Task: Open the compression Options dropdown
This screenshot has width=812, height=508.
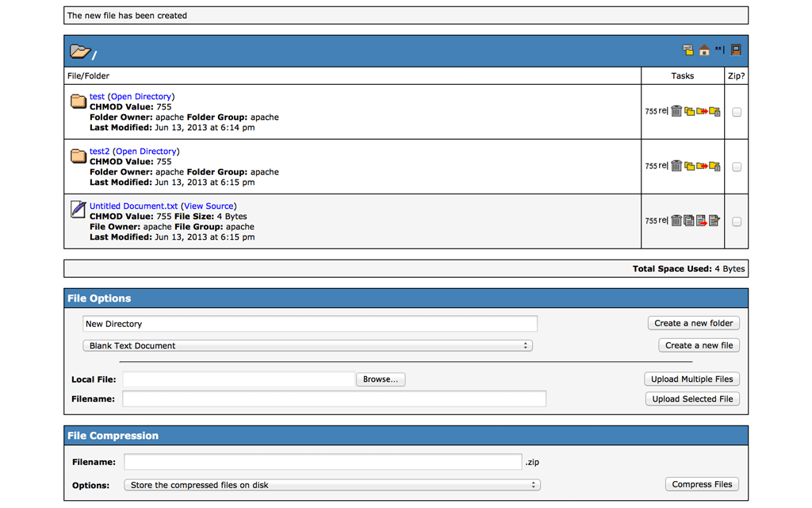Action: [x=331, y=485]
